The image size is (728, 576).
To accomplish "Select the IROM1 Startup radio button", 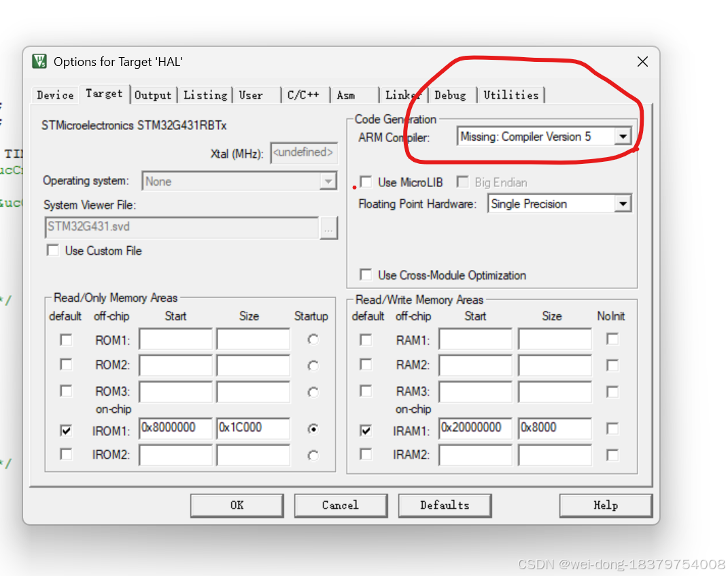I will pos(313,428).
